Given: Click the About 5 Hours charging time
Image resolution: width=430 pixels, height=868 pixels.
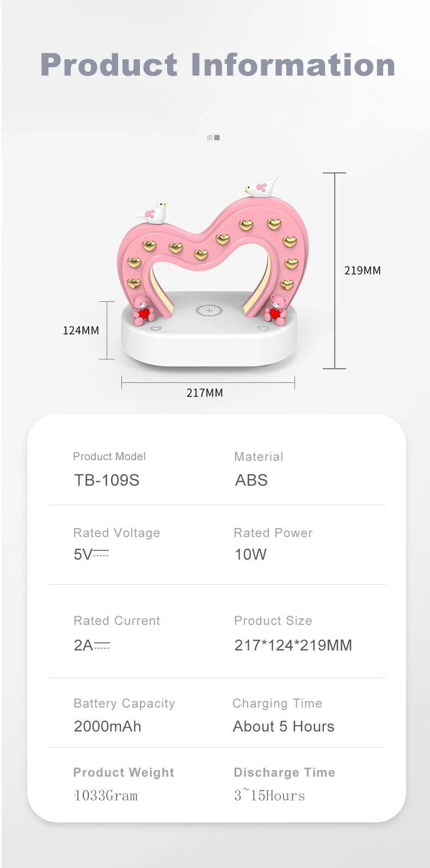Looking at the screenshot, I should click(284, 726).
